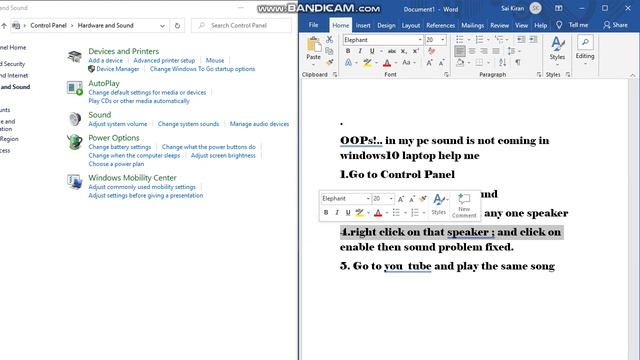The width and height of the screenshot is (640, 360).
Task: Apply the red font color in the ribbon
Action: 387,63
